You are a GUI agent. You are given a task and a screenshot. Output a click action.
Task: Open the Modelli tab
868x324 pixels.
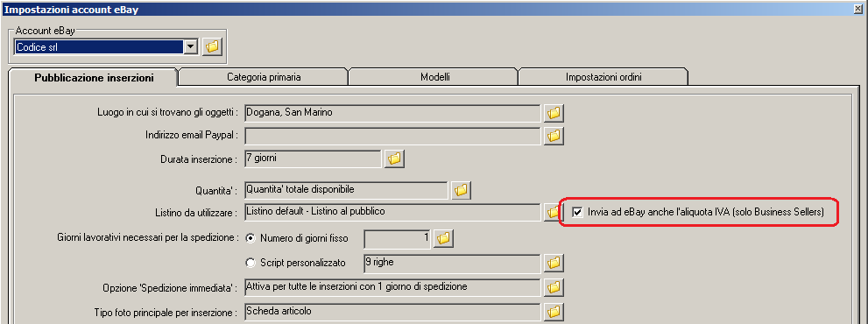pos(434,78)
